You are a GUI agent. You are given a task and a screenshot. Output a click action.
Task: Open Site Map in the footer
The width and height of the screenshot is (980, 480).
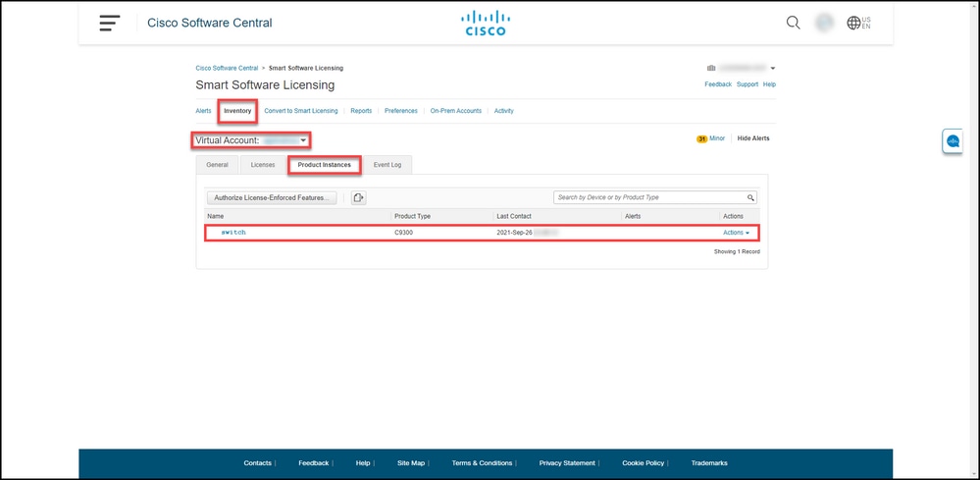[411, 463]
